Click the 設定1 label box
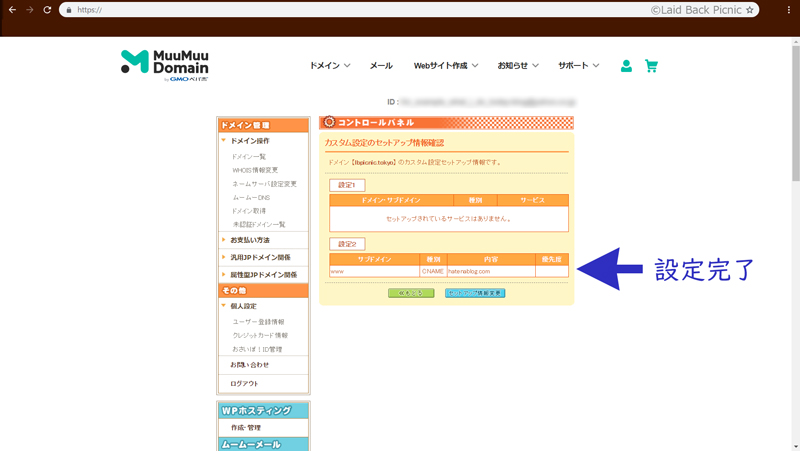The image size is (800, 451). pyautogui.click(x=347, y=185)
